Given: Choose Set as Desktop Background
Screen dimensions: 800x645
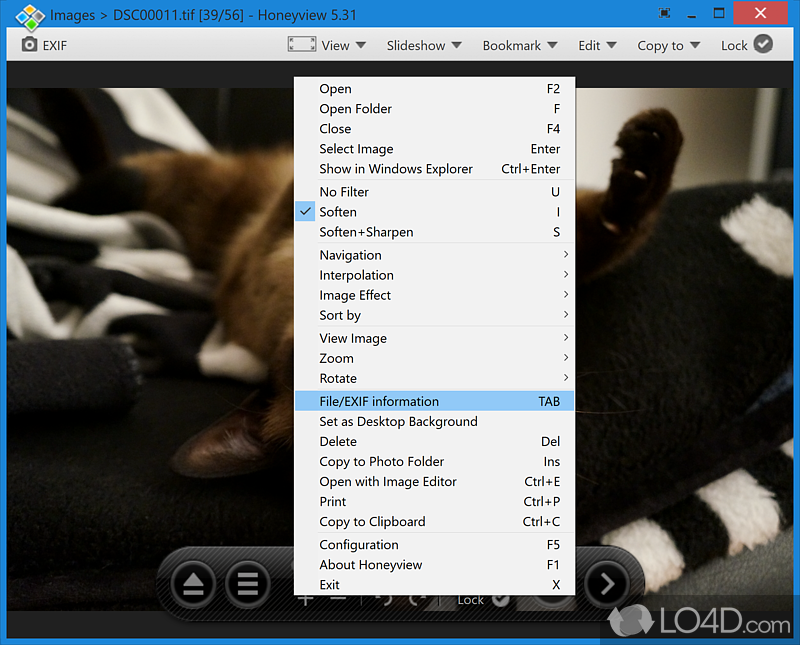Looking at the screenshot, I should coord(398,421).
